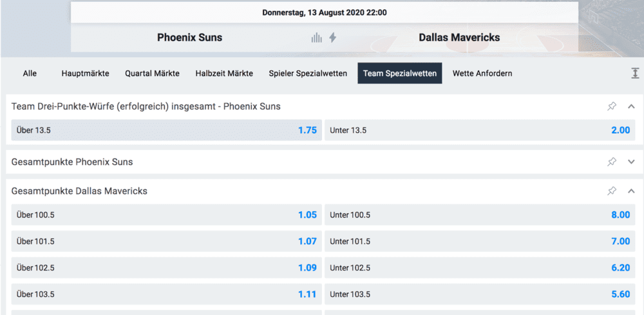Select Über 100.5 odds 1.05
The image size is (644, 315).
point(167,215)
